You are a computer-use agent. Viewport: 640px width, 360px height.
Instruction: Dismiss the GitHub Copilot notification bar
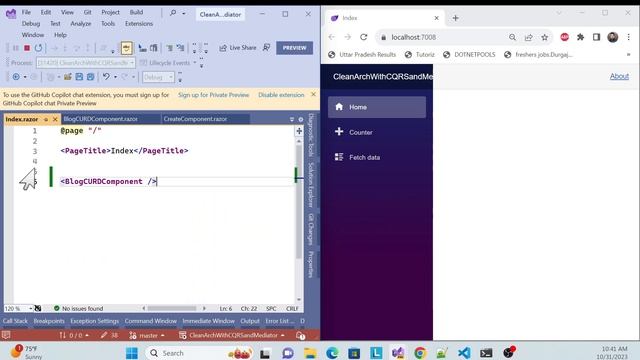313,94
